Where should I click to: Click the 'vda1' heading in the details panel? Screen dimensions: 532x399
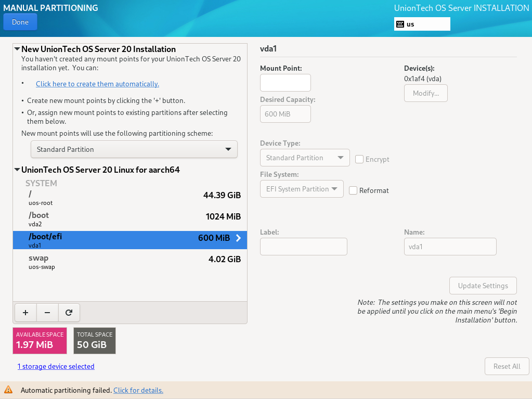tap(268, 49)
